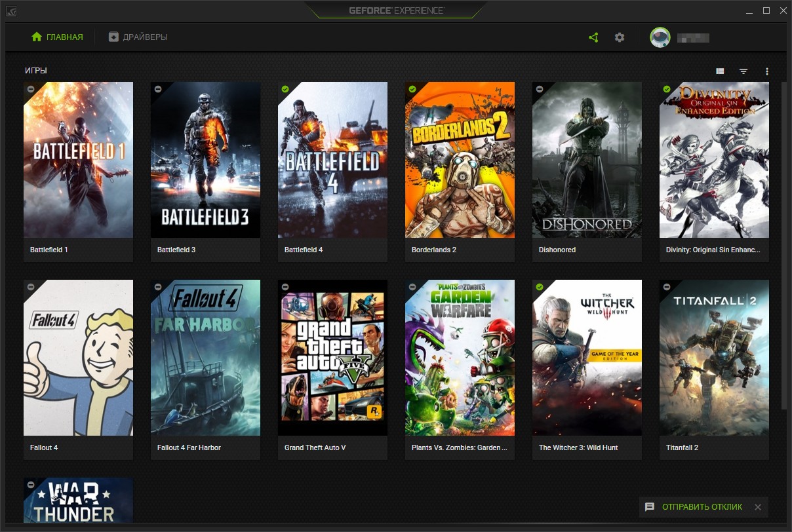
Task: Click the user profile avatar
Action: pyautogui.click(x=660, y=37)
